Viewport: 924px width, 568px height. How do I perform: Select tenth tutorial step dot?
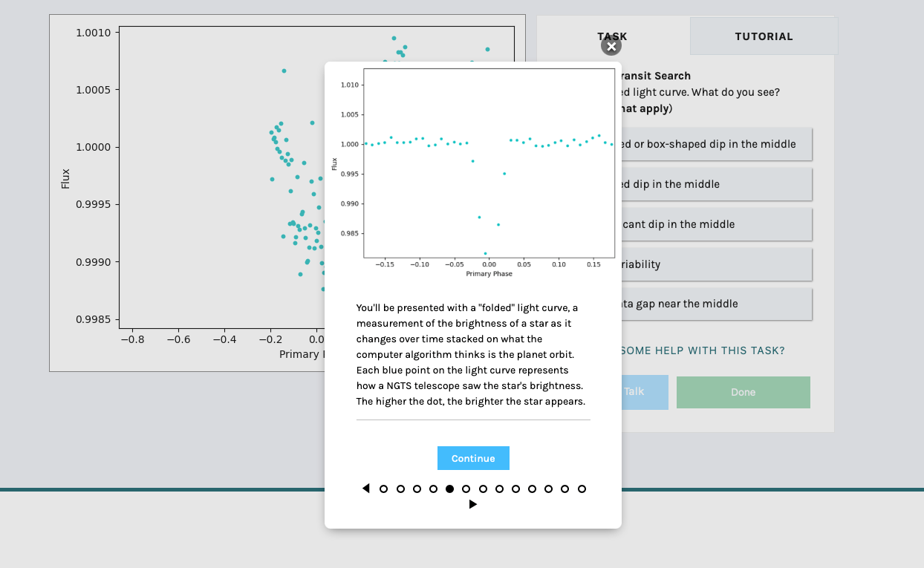click(532, 489)
